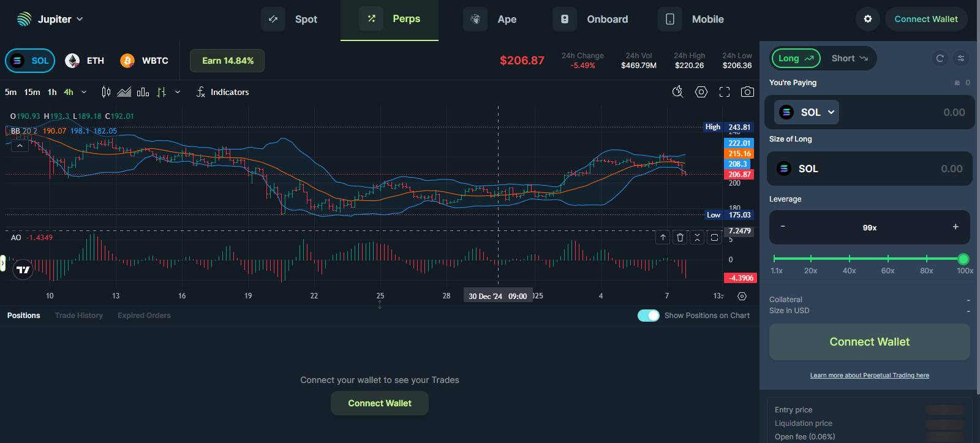The width and height of the screenshot is (980, 443).
Task: Select the Long position option
Action: pyautogui.click(x=796, y=58)
